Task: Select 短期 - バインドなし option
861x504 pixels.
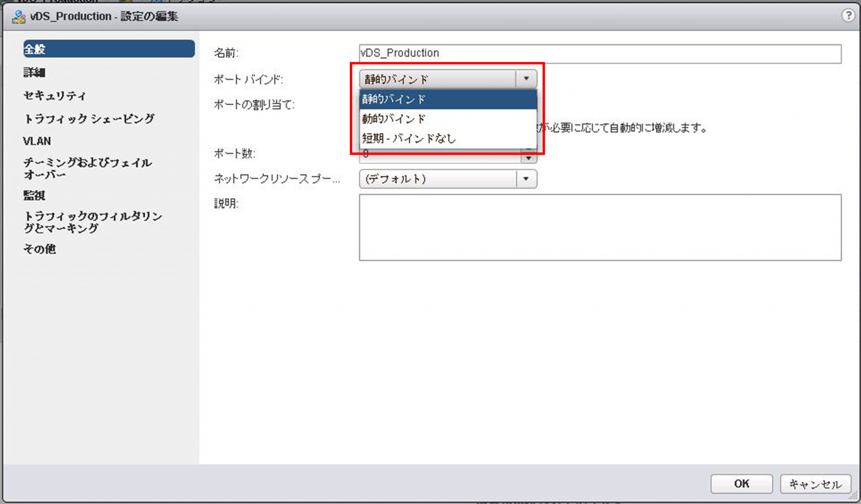Action: click(448, 138)
